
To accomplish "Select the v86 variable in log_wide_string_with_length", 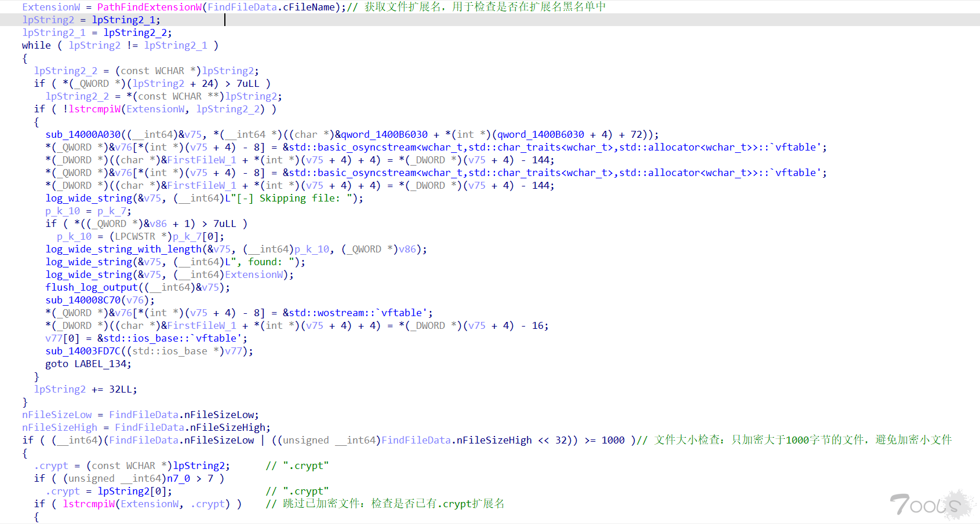I will coord(407,249).
